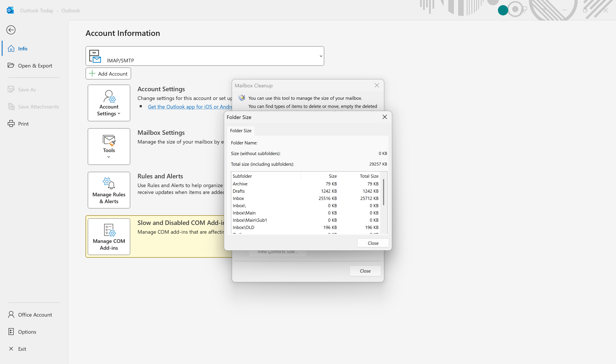Open the Tools dropdown button
This screenshot has width=616, height=364.
pos(109,147)
